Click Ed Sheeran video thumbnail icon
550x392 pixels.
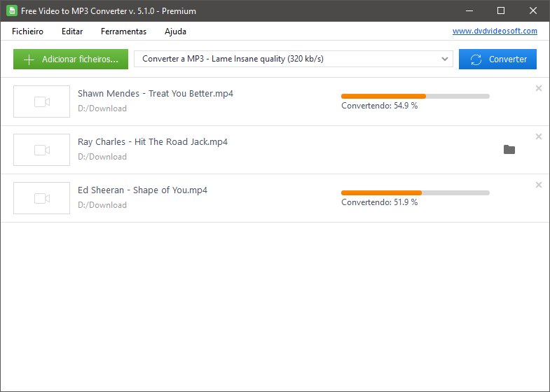click(42, 198)
